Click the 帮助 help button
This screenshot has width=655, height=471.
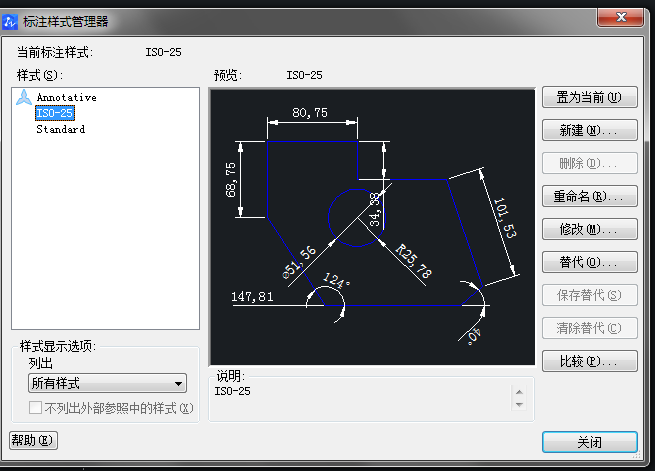(x=33, y=440)
